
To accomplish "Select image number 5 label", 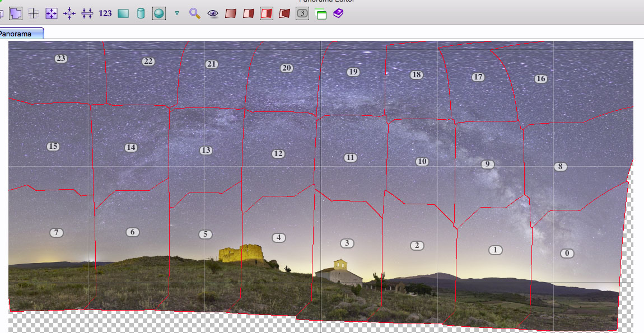I will coord(206,234).
